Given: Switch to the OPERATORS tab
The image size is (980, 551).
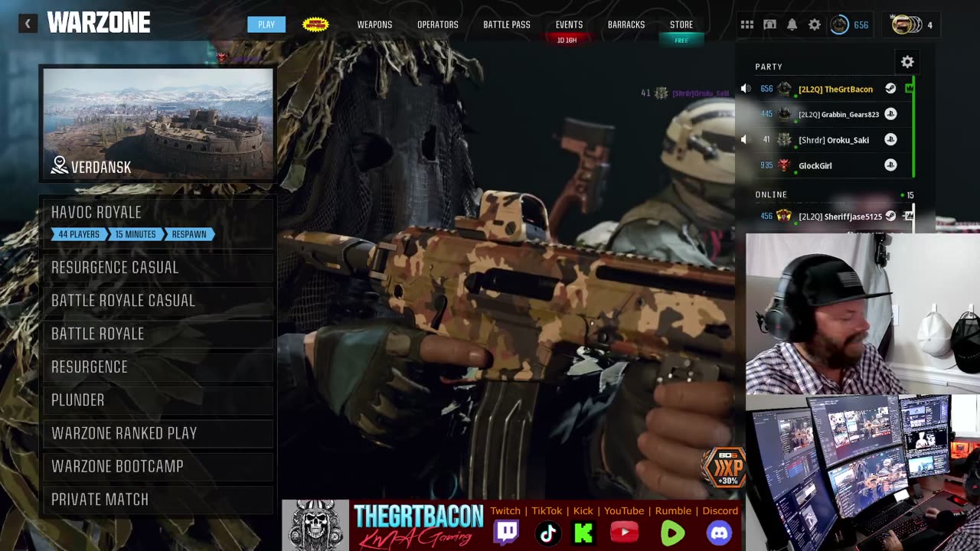Looking at the screenshot, I should [438, 24].
